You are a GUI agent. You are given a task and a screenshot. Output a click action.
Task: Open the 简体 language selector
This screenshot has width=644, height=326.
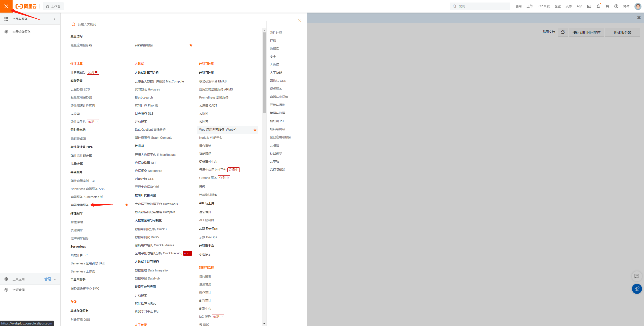(626, 6)
